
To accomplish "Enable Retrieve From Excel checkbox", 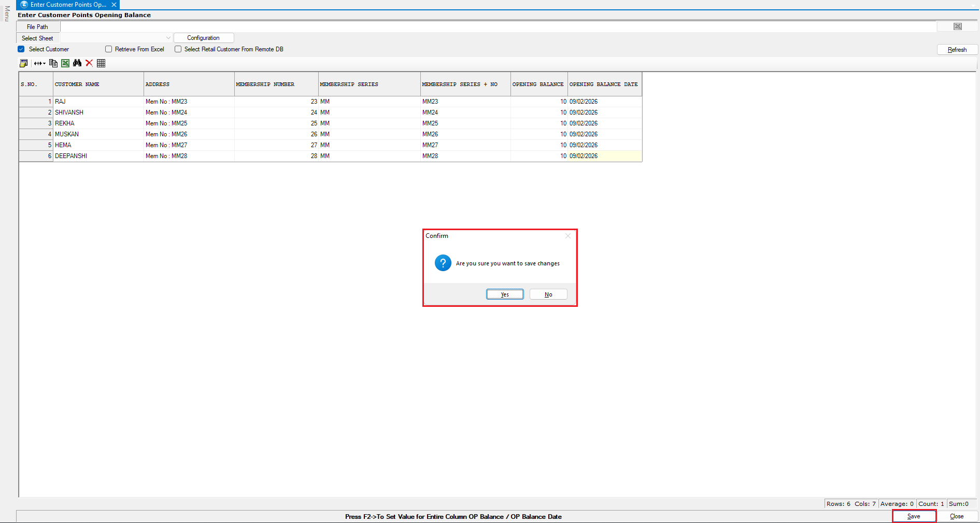I will (x=109, y=49).
